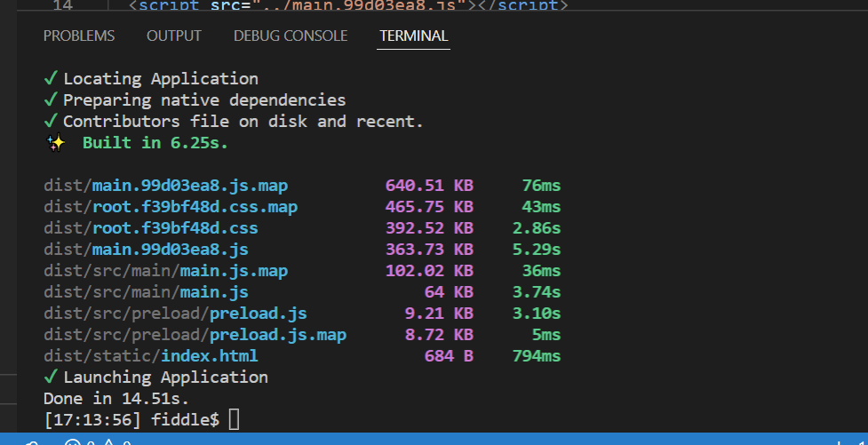
Task: Click the dist/src/preload/preload.js path
Action: coord(176,314)
